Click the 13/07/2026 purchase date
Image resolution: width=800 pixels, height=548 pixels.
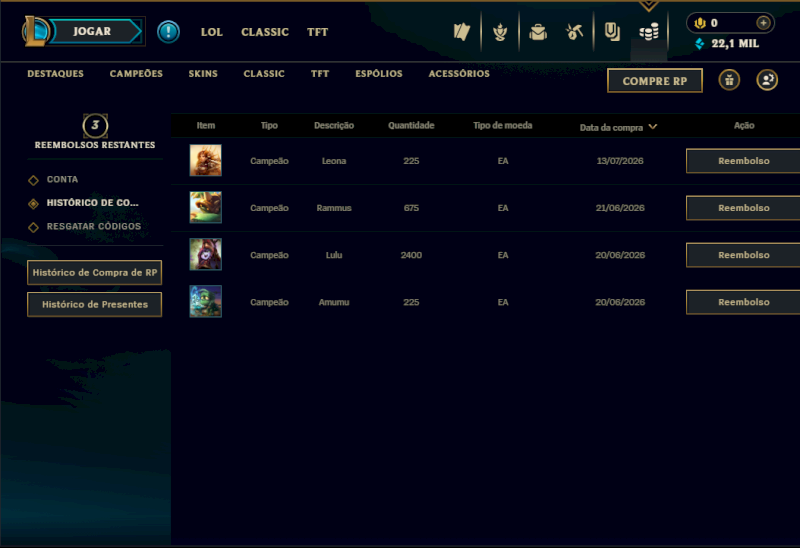coord(620,161)
